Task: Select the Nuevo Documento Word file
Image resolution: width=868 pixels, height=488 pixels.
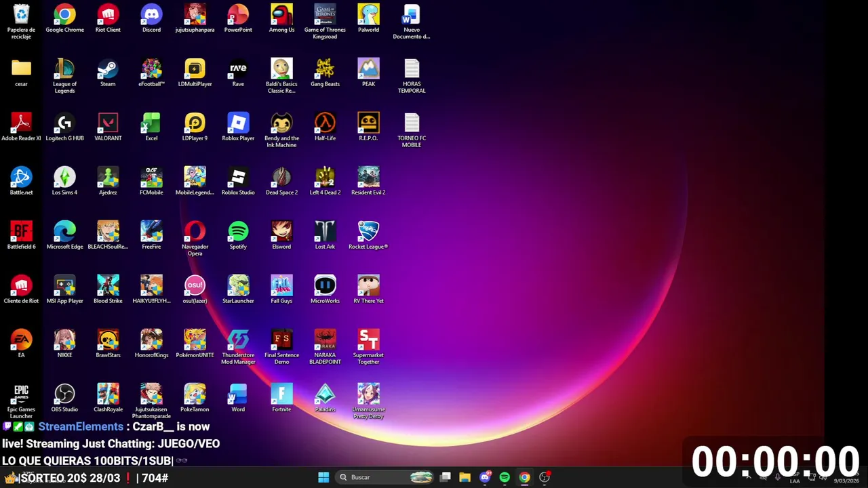Action: (412, 22)
